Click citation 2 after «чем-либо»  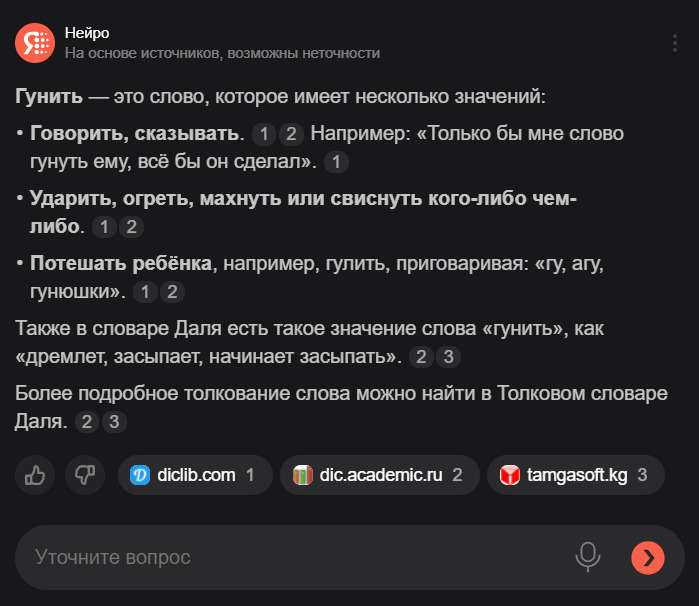click(131, 227)
